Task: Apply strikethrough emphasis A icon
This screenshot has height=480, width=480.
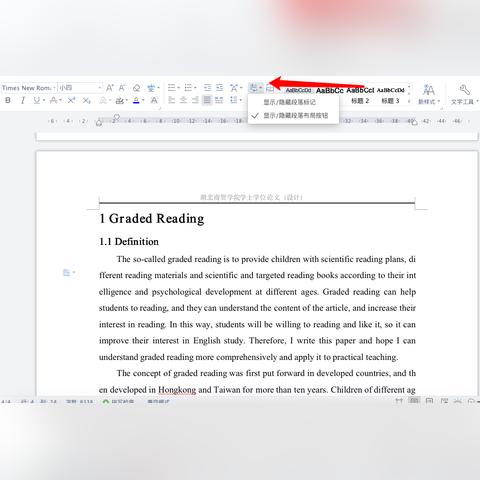Action: pyautogui.click(x=53, y=100)
